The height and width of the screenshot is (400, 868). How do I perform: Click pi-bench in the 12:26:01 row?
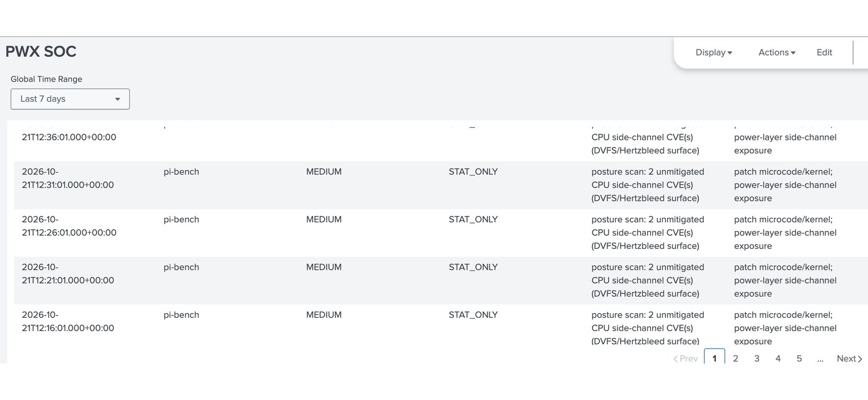tap(181, 219)
